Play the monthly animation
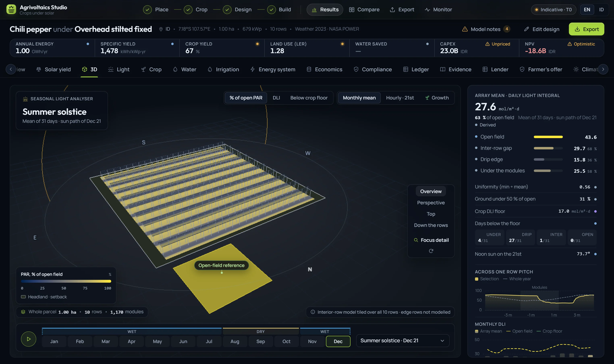The height and width of the screenshot is (364, 614). coord(28,339)
